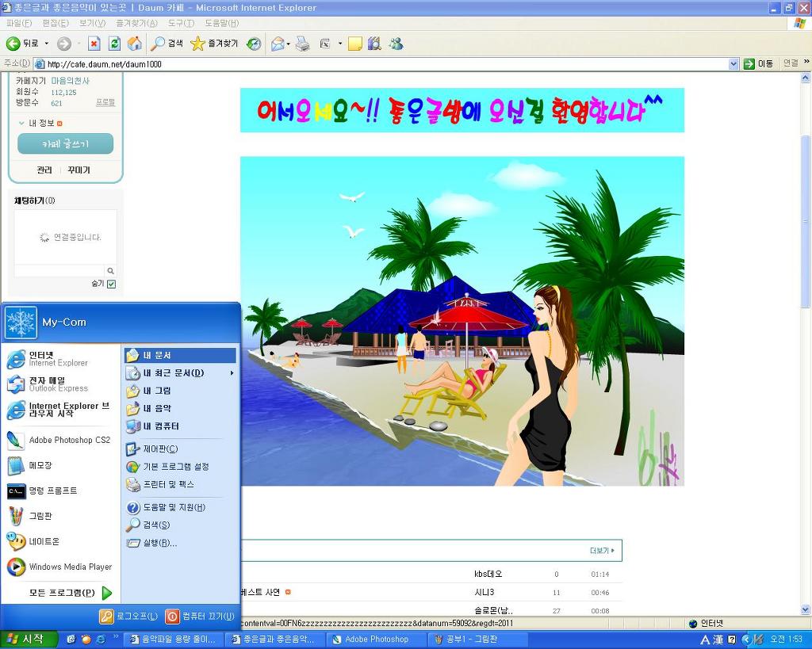Open the 관리 link in sidebar

[44, 170]
